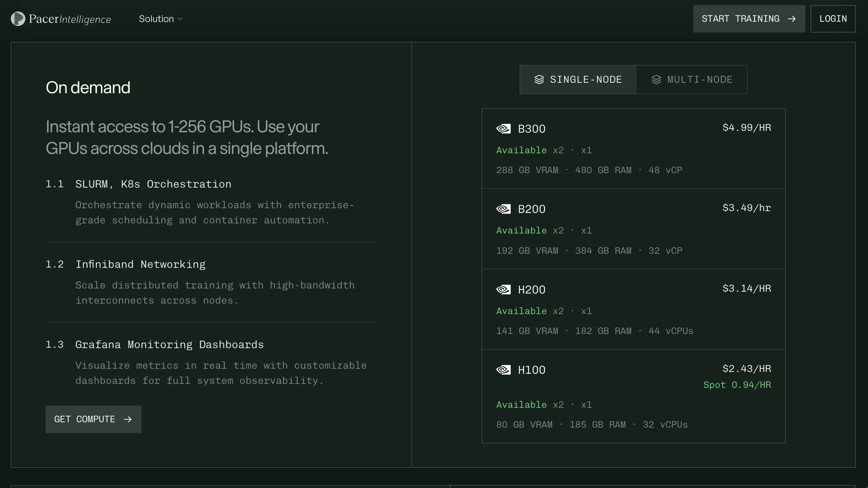Click the NVIDIA icon beside B300

pyautogui.click(x=503, y=129)
